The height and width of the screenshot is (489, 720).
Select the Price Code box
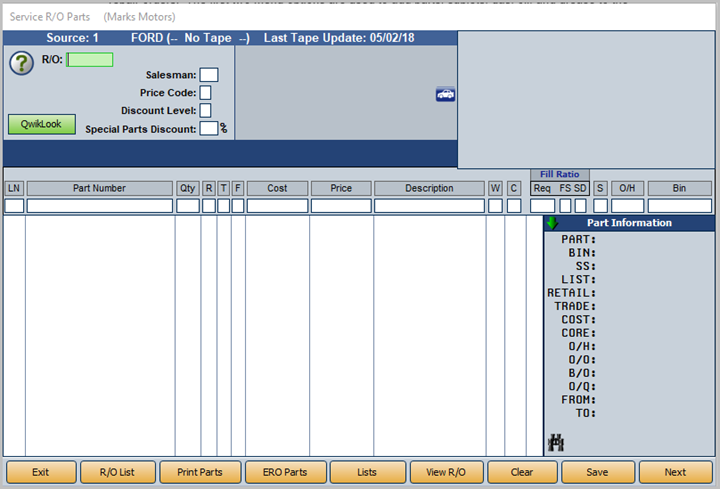(x=205, y=93)
